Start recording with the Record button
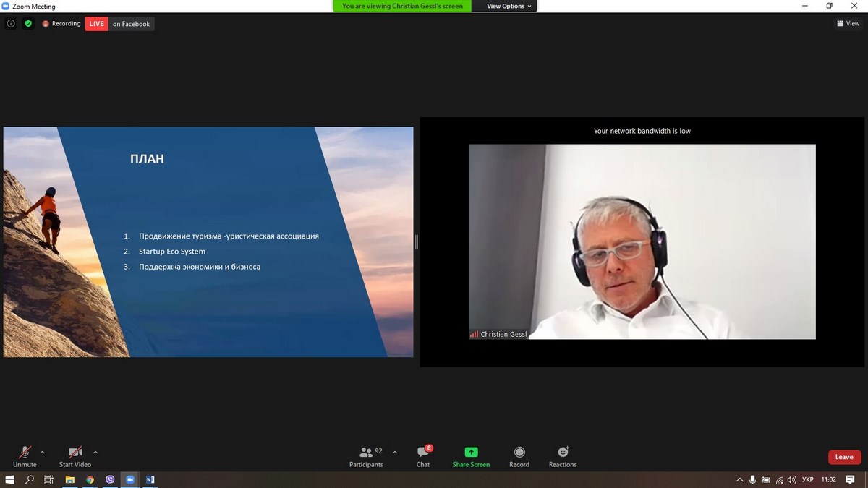The height and width of the screenshot is (488, 868). pyautogui.click(x=519, y=455)
